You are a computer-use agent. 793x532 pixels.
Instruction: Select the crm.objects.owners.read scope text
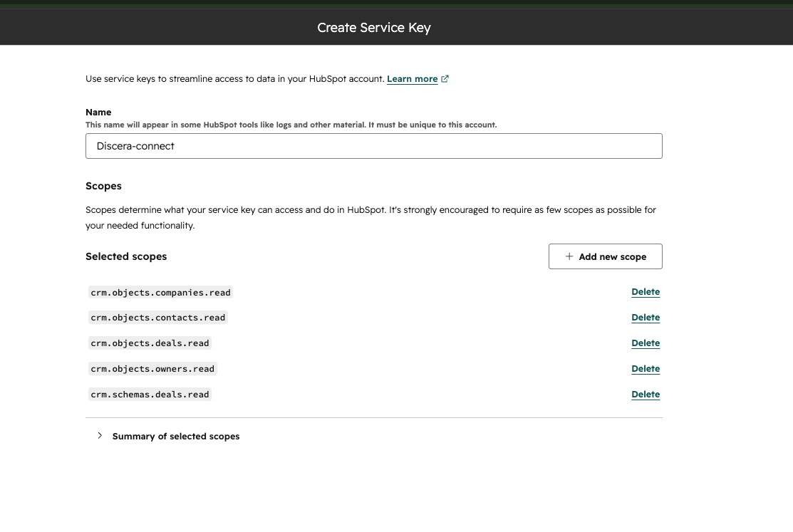152,369
